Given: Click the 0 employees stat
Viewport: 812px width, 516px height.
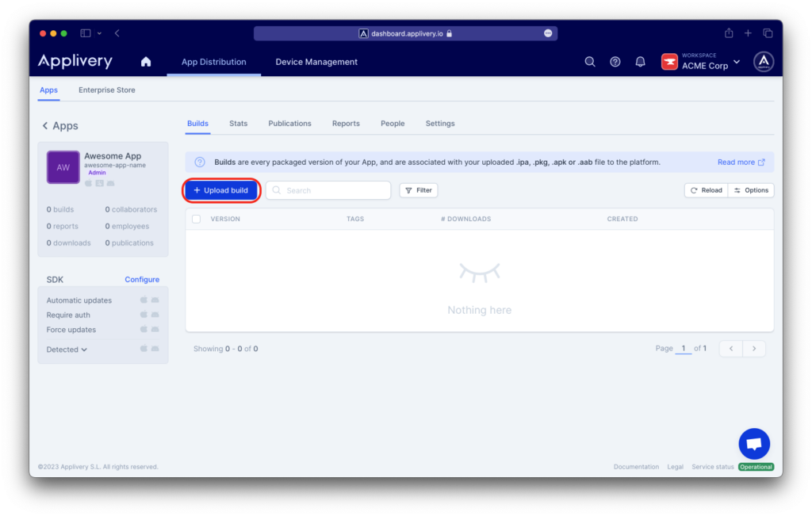Looking at the screenshot, I should click(127, 226).
